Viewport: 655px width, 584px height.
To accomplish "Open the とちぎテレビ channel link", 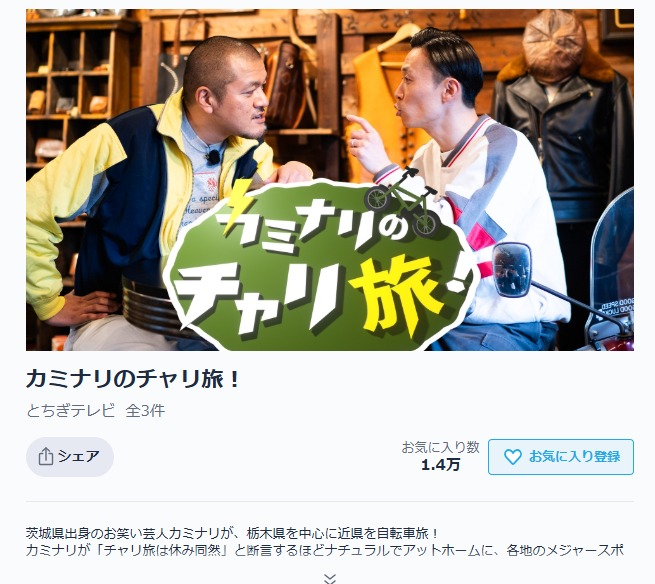I will [70, 411].
